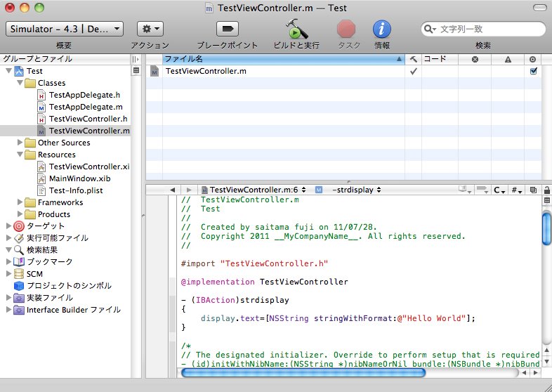Viewport: 552px width, 392px height.
Task: Collapse the Classes folder
Action: coord(20,83)
